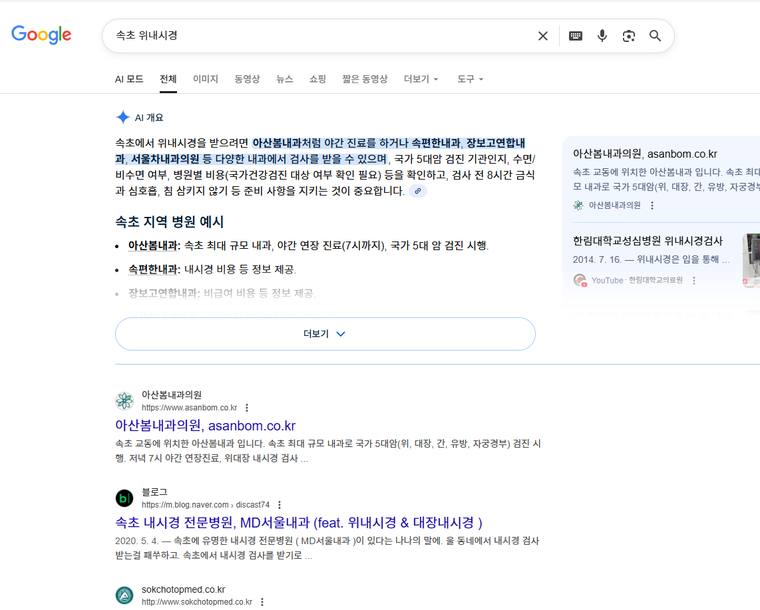The width and height of the screenshot is (760, 610).
Task: Open 속초 내시경 전문병원 MD서울내과 result
Action: point(299,523)
